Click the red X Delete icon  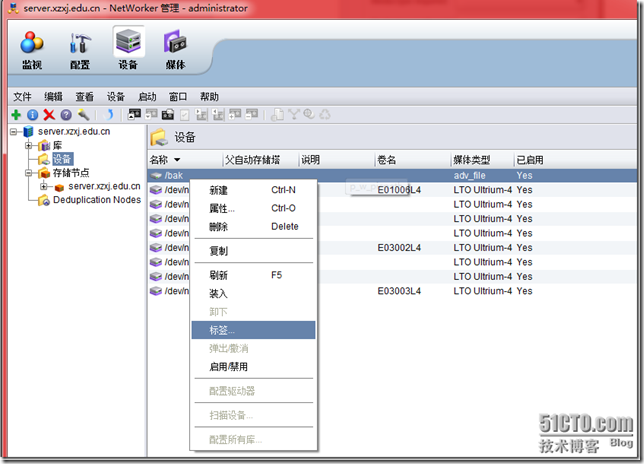point(49,115)
